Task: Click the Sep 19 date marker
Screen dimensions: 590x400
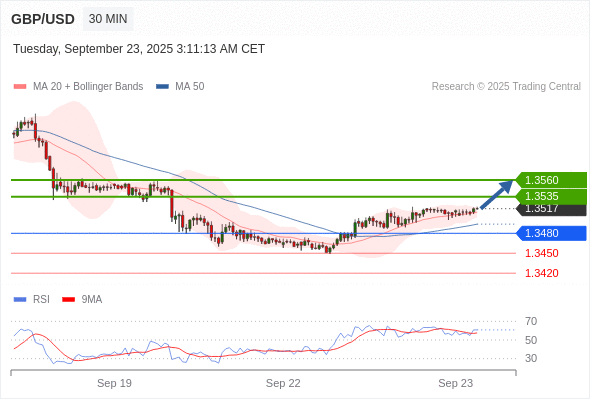Action: [x=114, y=383]
